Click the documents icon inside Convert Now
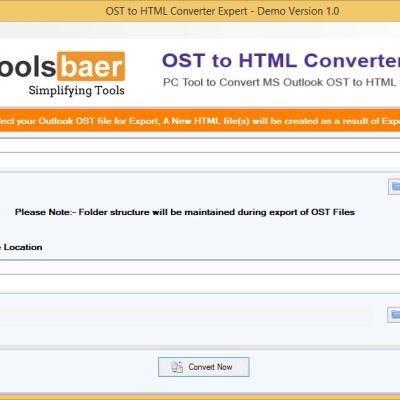The width and height of the screenshot is (400, 400). 177,367
